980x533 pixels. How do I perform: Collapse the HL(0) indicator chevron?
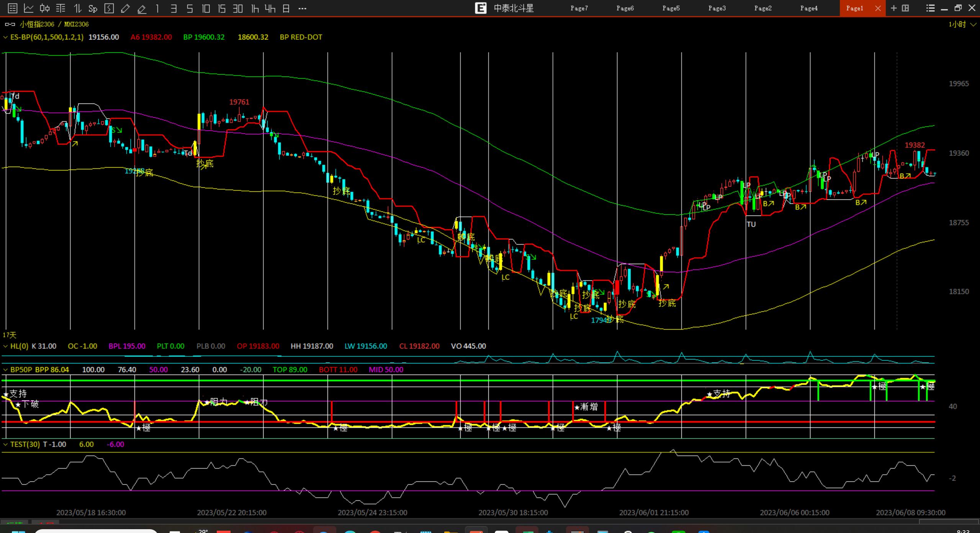coord(5,346)
